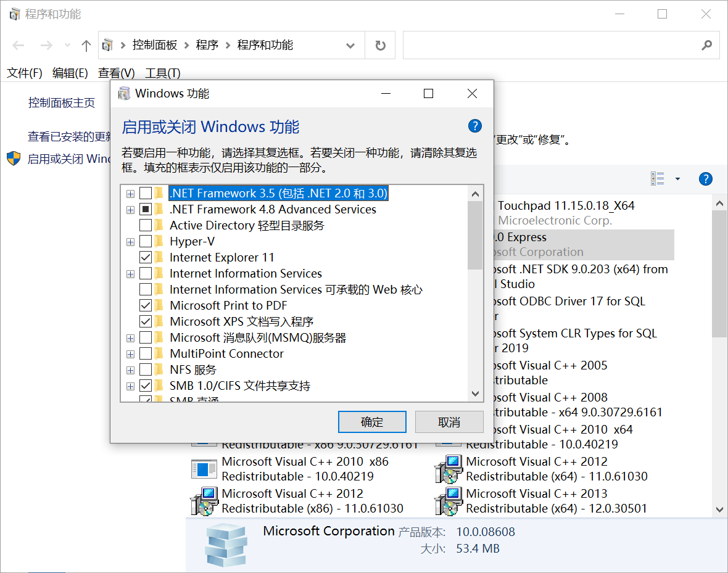Image resolution: width=728 pixels, height=573 pixels.
Task: Click the search magnifier icon in address bar area
Action: tap(706, 45)
